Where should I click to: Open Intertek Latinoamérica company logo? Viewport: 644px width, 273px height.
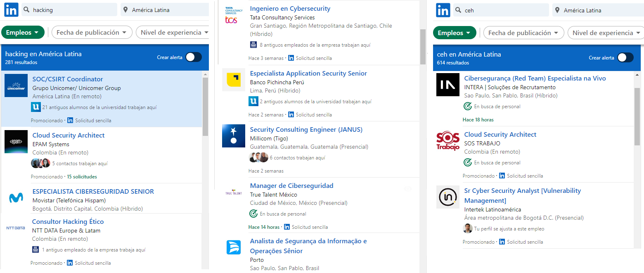[x=448, y=197]
